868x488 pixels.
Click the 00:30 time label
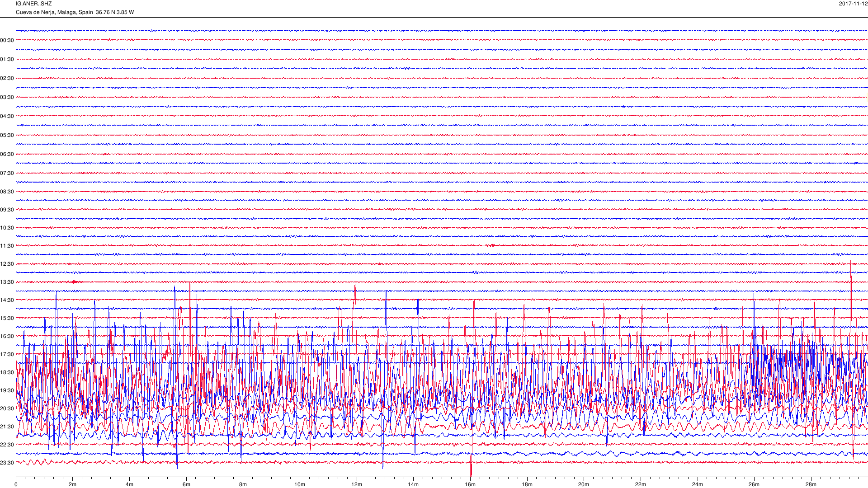coord(7,40)
